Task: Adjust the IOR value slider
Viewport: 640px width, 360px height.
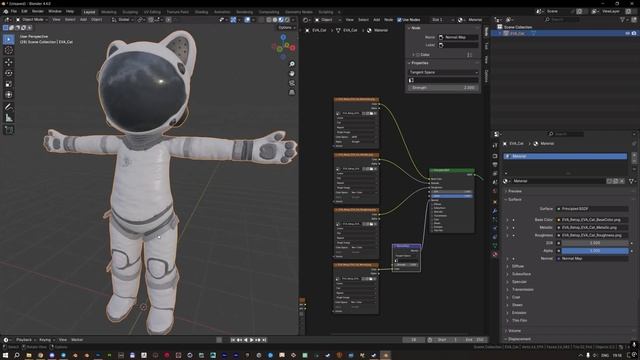Action: (x=594, y=243)
